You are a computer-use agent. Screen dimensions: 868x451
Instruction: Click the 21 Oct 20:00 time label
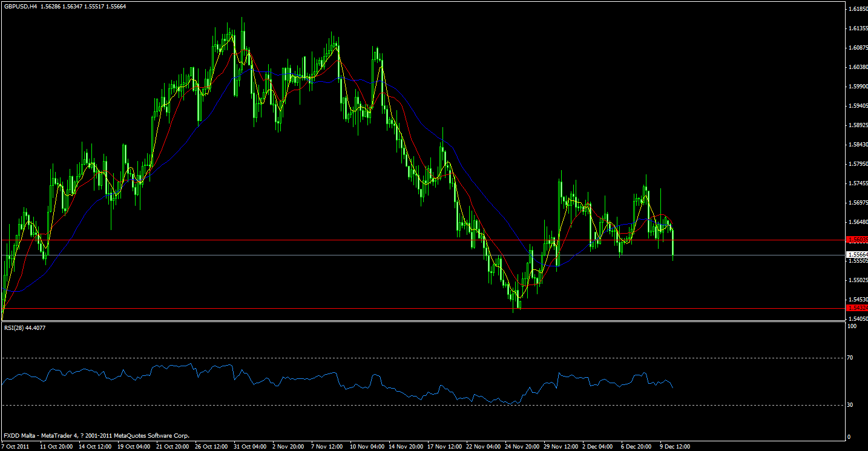pos(174,447)
